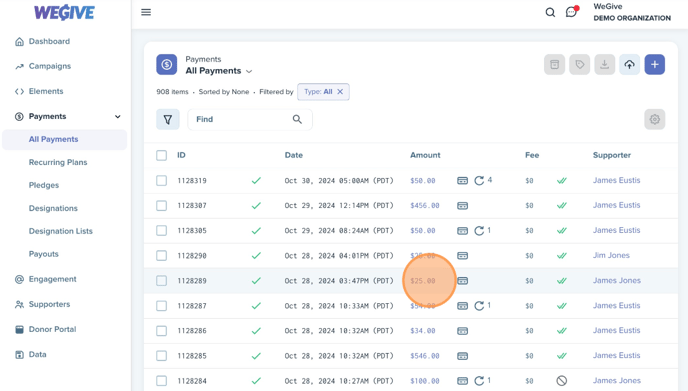Select Designations submenu item
The width and height of the screenshot is (688, 391).
(x=53, y=208)
